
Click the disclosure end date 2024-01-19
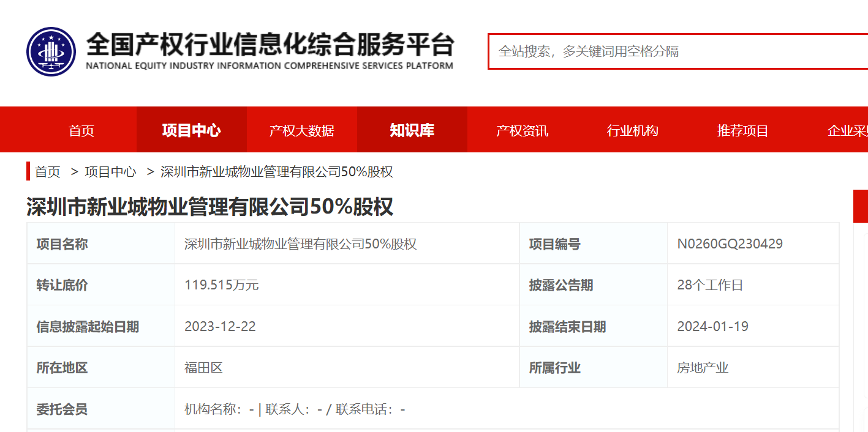[712, 327]
